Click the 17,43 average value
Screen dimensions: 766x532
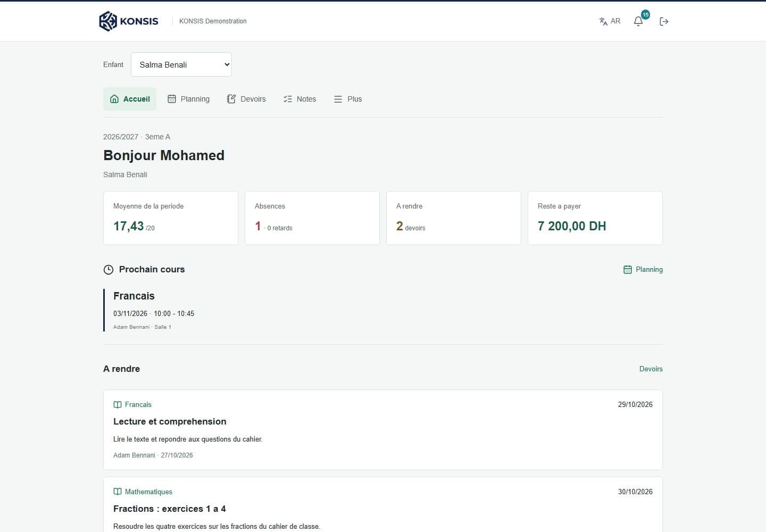(x=129, y=226)
